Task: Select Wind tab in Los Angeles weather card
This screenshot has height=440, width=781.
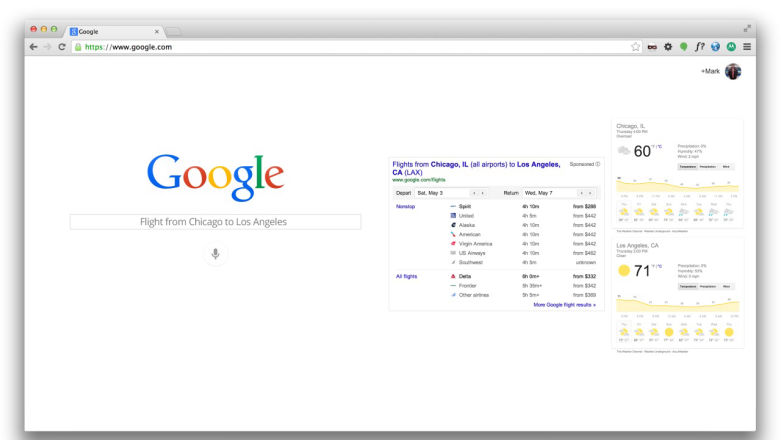Action: coord(726,287)
